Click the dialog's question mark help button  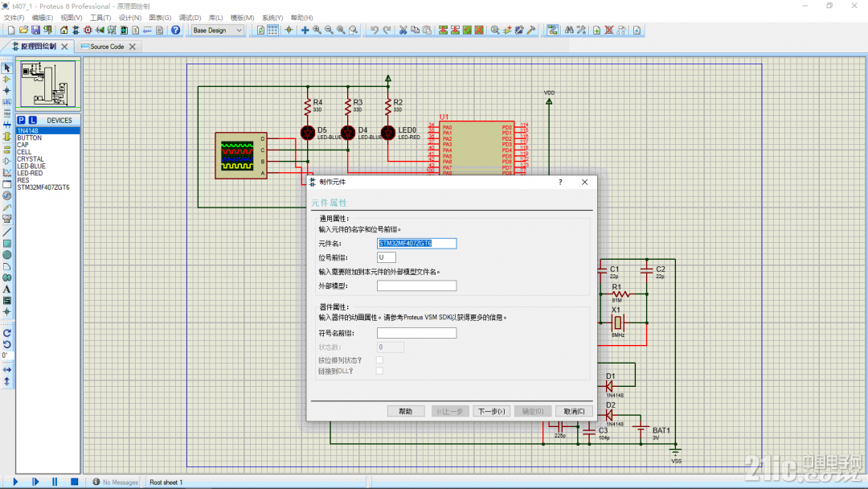click(560, 182)
